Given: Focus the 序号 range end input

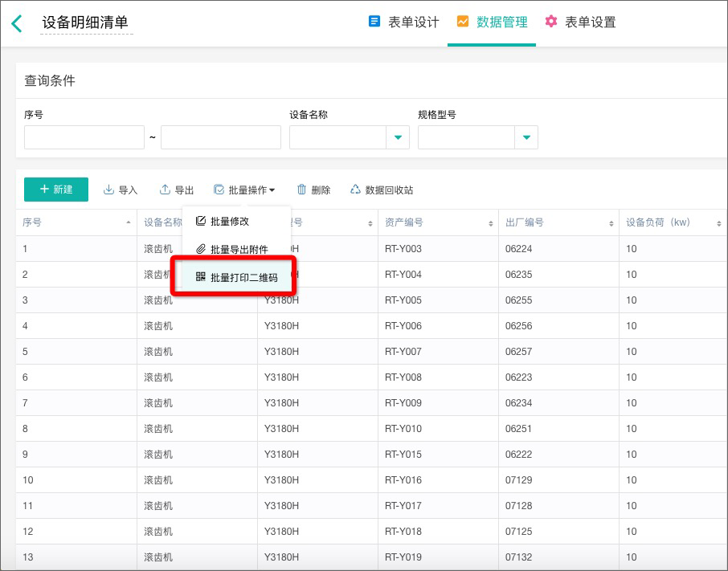Looking at the screenshot, I should [220, 137].
